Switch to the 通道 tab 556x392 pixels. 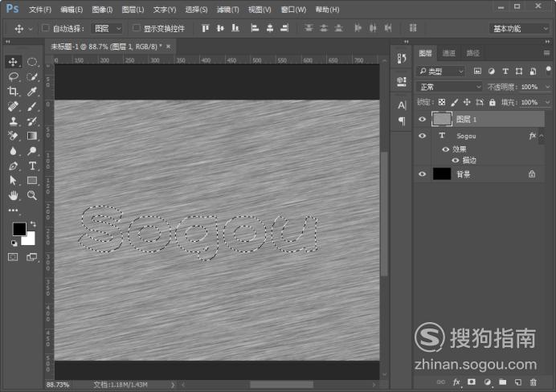pos(448,53)
